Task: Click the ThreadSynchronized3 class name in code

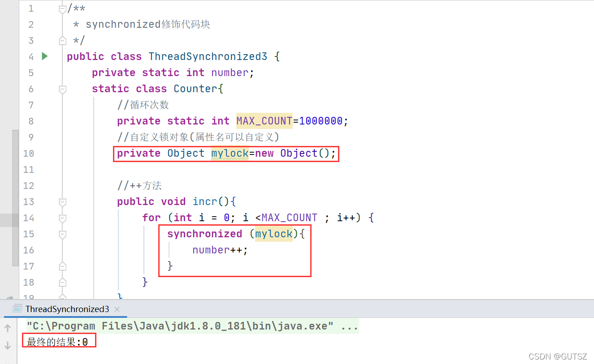Action: point(208,57)
